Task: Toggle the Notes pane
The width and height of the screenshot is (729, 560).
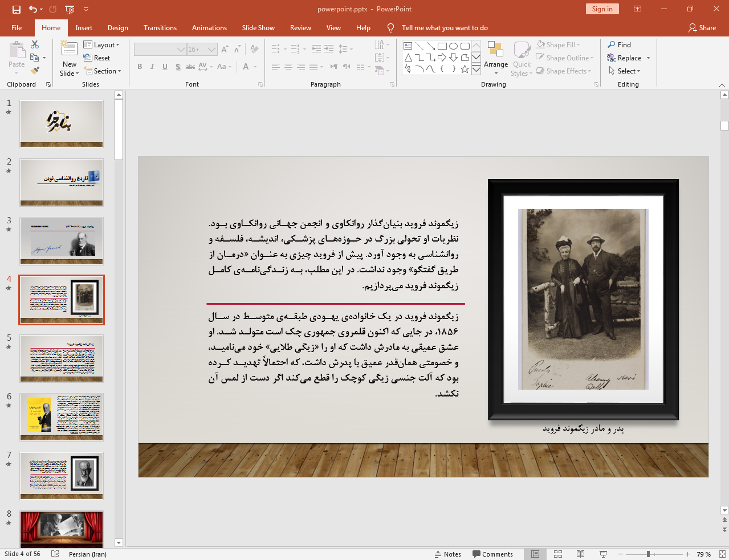Action: tap(447, 554)
